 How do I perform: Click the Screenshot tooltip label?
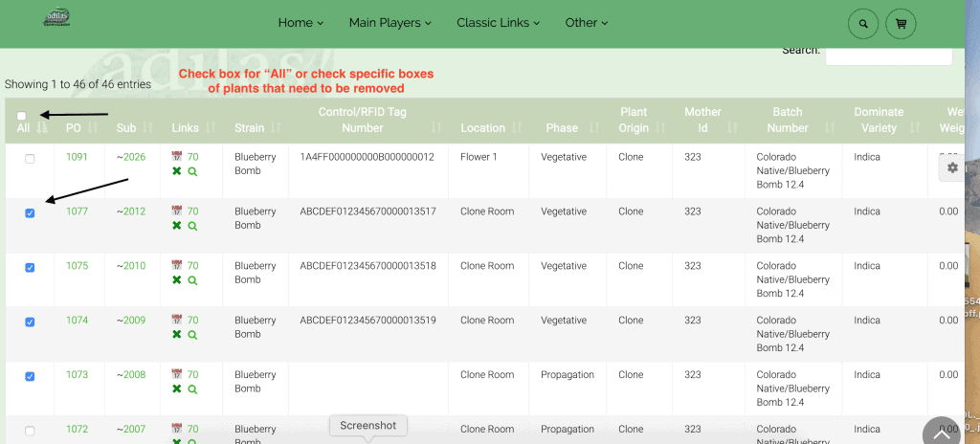coord(368,425)
